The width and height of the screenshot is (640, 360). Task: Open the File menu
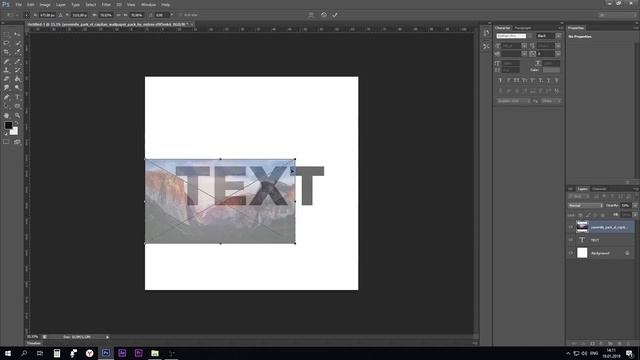(18, 4)
